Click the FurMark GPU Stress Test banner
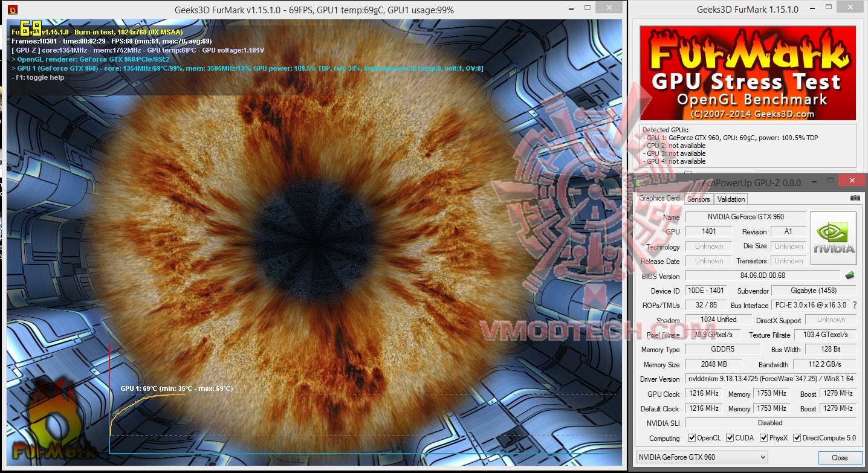 [748, 72]
